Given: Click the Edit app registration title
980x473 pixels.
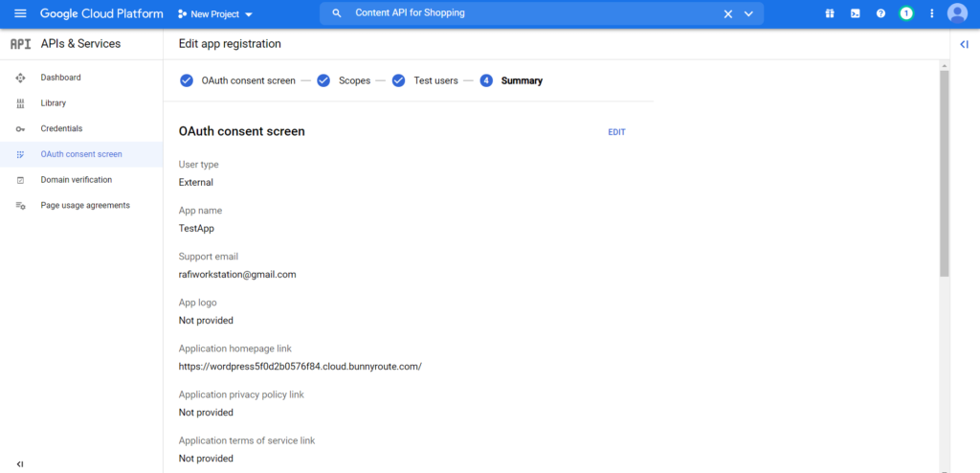Looking at the screenshot, I should [x=230, y=44].
